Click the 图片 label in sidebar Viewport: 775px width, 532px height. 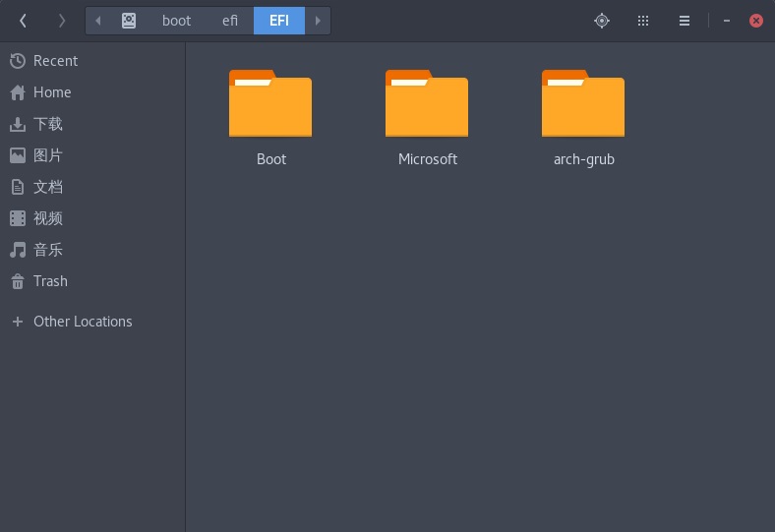pyautogui.click(x=48, y=155)
